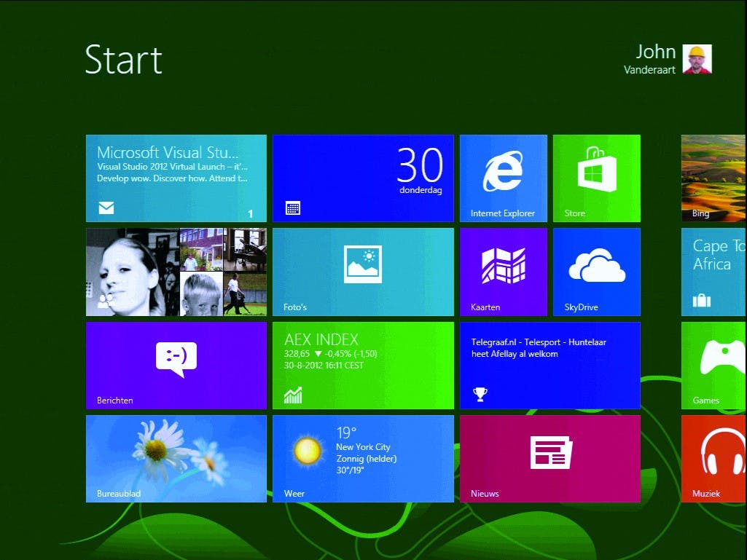Viewport: 747px width, 560px height.
Task: Click the sports trophy icon
Action: (480, 394)
